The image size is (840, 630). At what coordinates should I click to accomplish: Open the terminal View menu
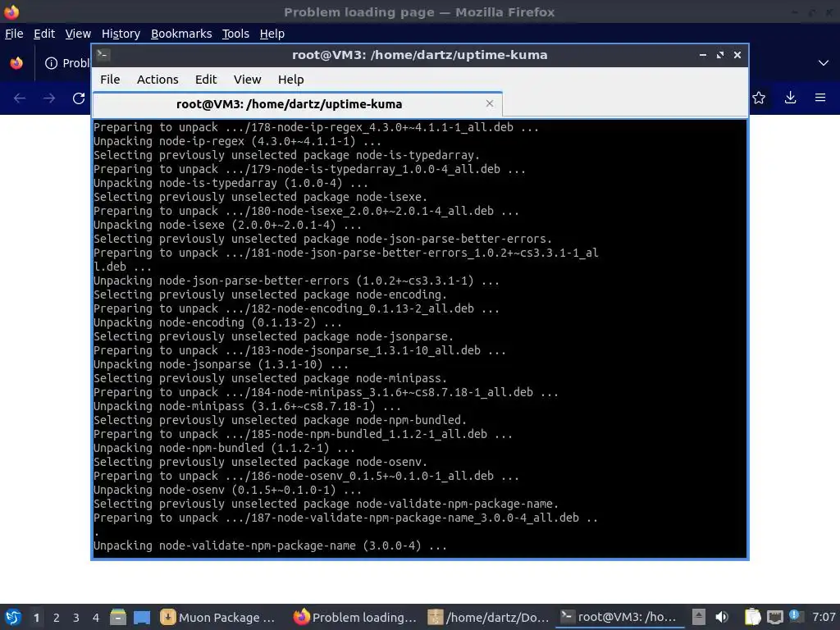coord(247,80)
